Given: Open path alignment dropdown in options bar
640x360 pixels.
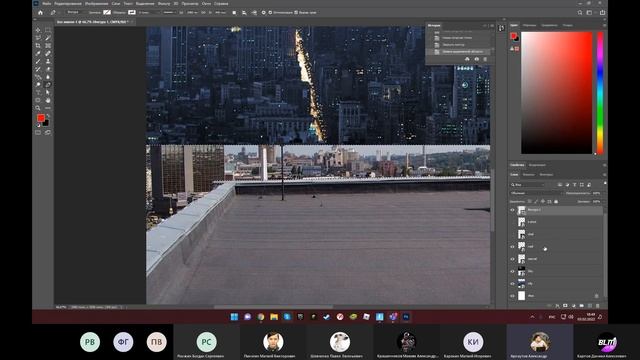Looking at the screenshot, I should (244, 13).
